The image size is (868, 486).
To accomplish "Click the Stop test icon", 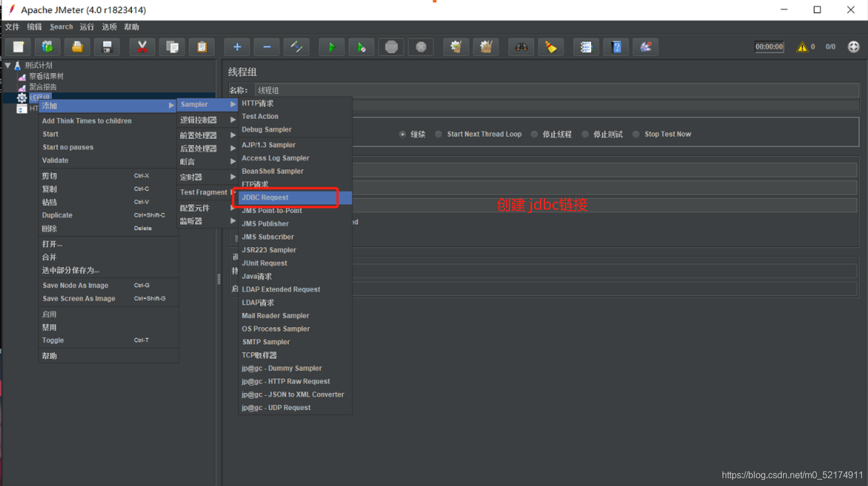I will coord(391,47).
